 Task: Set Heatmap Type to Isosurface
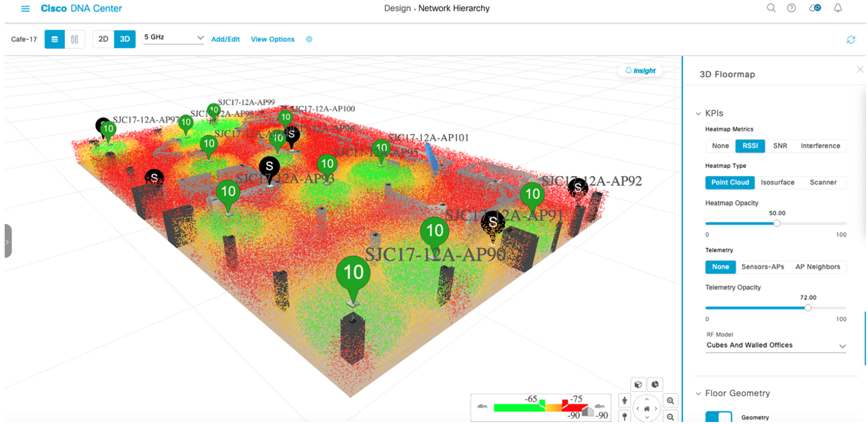point(778,182)
